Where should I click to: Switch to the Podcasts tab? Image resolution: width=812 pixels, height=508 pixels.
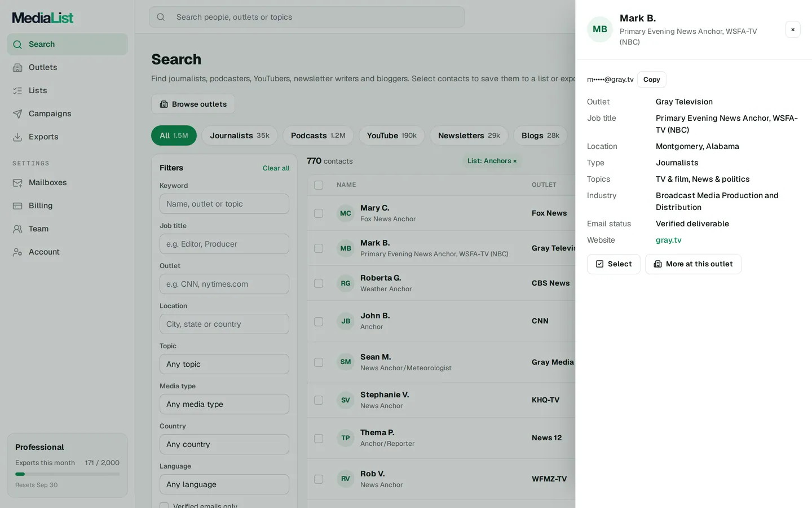(318, 135)
